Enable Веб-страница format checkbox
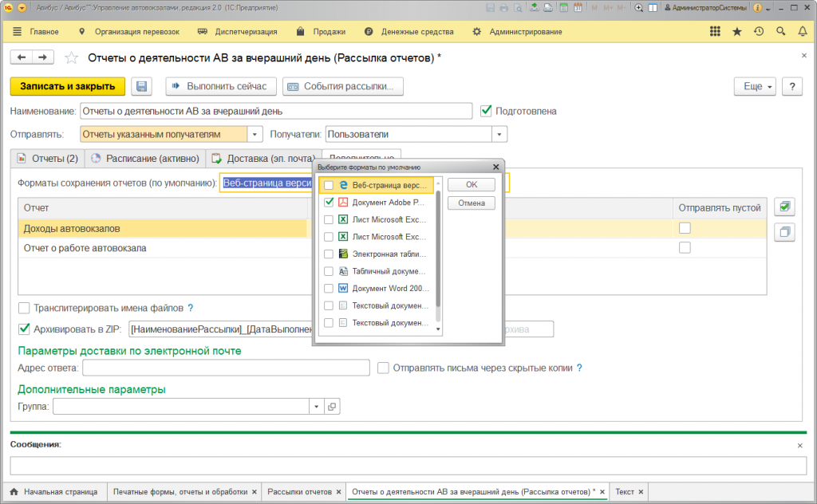 329,185
